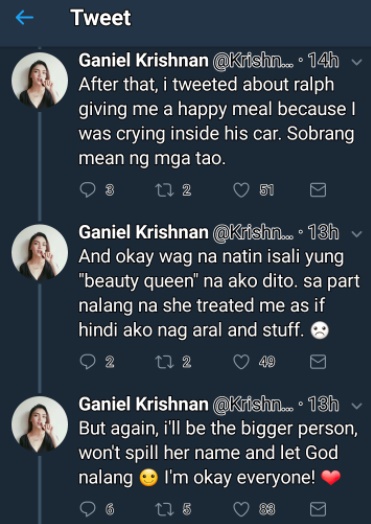Expand chevron menu on the second tweet
The height and width of the screenshot is (524, 371).
tap(357, 234)
